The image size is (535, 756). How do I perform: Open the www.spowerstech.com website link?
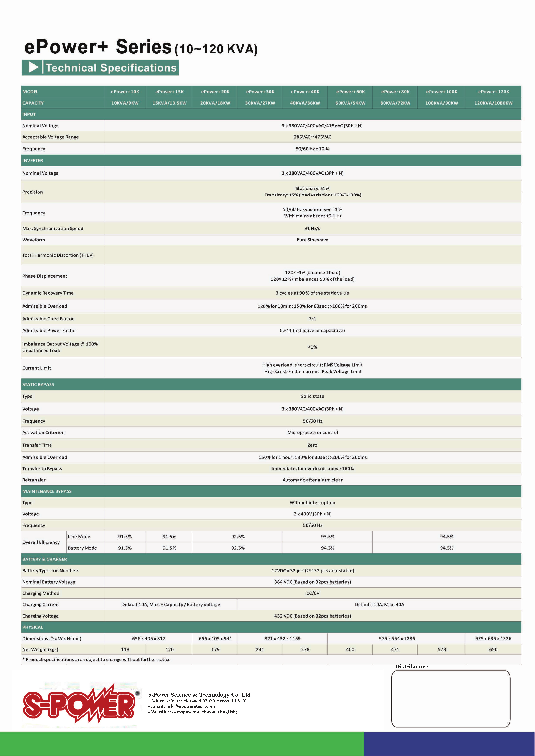pos(193,712)
